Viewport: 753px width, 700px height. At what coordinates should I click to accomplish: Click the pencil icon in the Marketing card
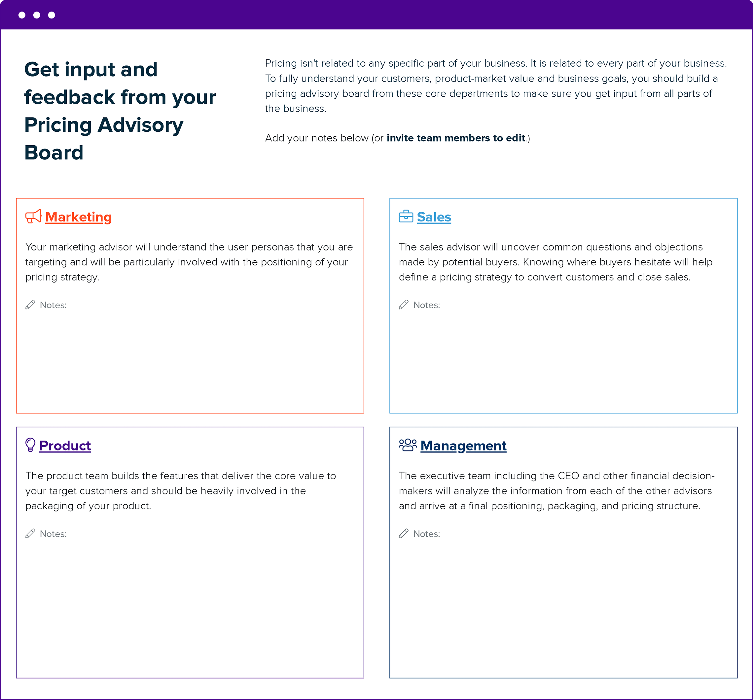[x=30, y=305]
